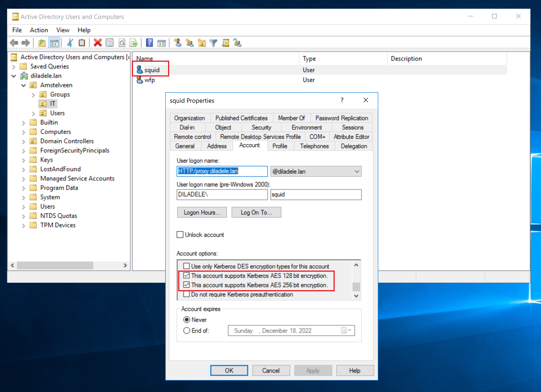Click the red Delete X icon
This screenshot has height=392, width=541.
(x=98, y=43)
